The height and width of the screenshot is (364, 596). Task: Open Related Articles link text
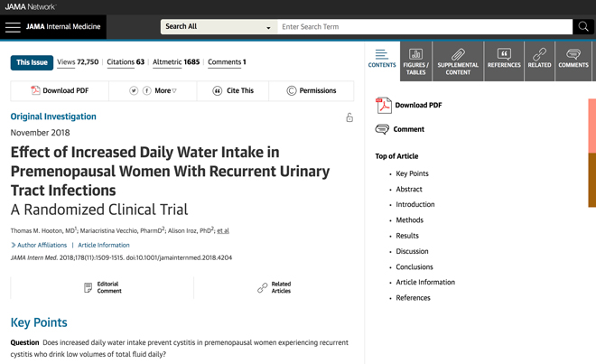[281, 287]
